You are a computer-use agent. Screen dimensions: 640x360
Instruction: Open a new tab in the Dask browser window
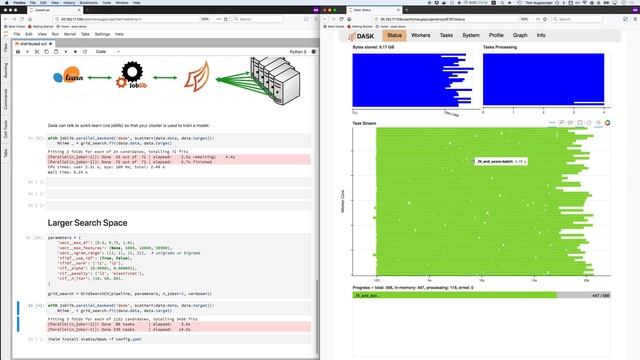(x=407, y=10)
